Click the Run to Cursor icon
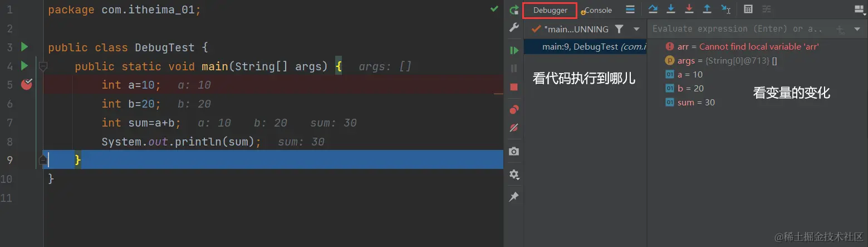This screenshot has height=247, width=868. pyautogui.click(x=725, y=9)
